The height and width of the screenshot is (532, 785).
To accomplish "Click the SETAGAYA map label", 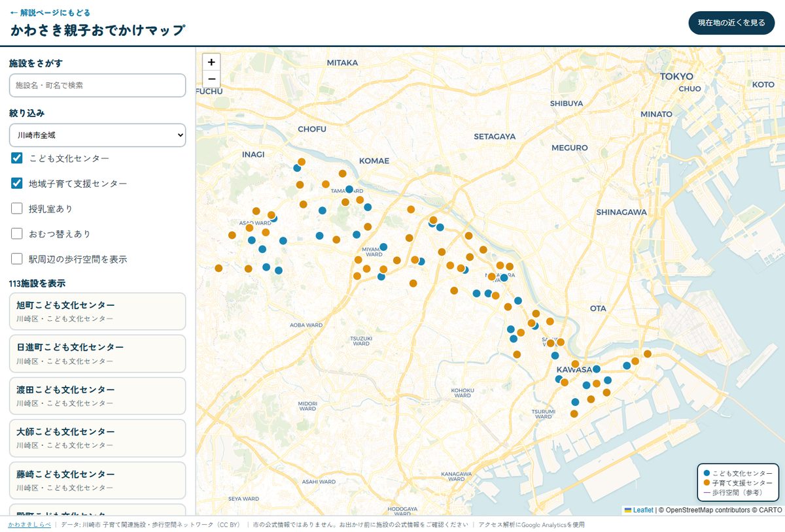I will coord(495,137).
